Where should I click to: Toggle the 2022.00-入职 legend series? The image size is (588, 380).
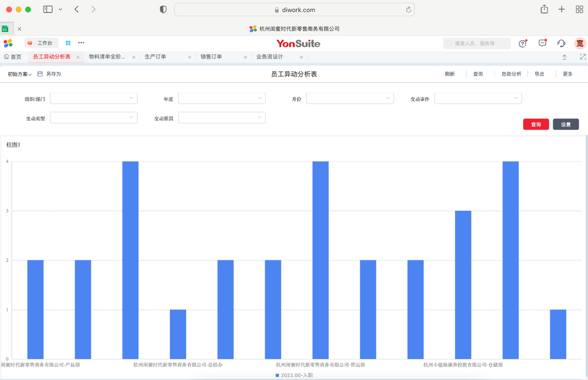pos(295,376)
